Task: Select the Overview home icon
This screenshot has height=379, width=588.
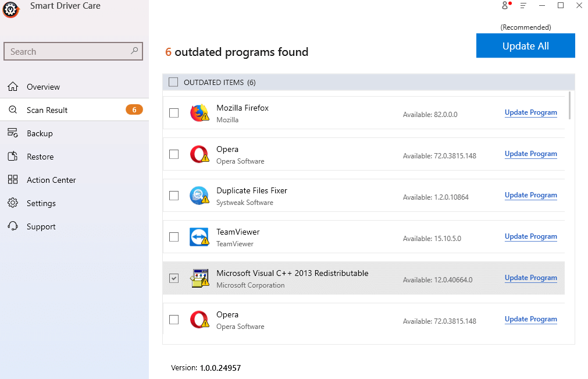Action: pos(13,86)
